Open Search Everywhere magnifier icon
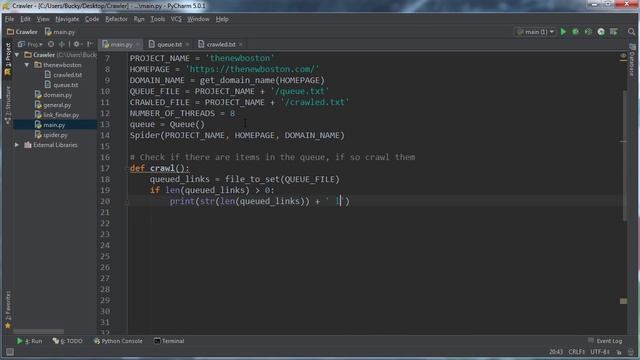 (x=631, y=32)
